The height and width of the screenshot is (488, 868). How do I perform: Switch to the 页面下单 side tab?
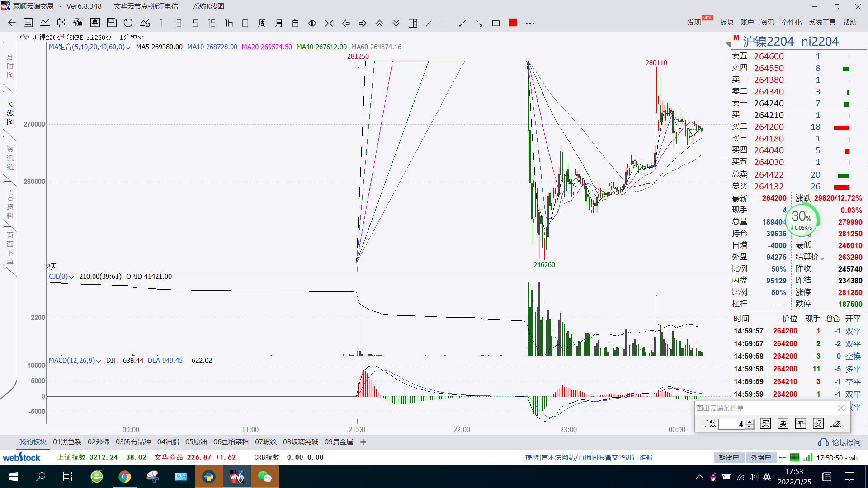[x=10, y=249]
